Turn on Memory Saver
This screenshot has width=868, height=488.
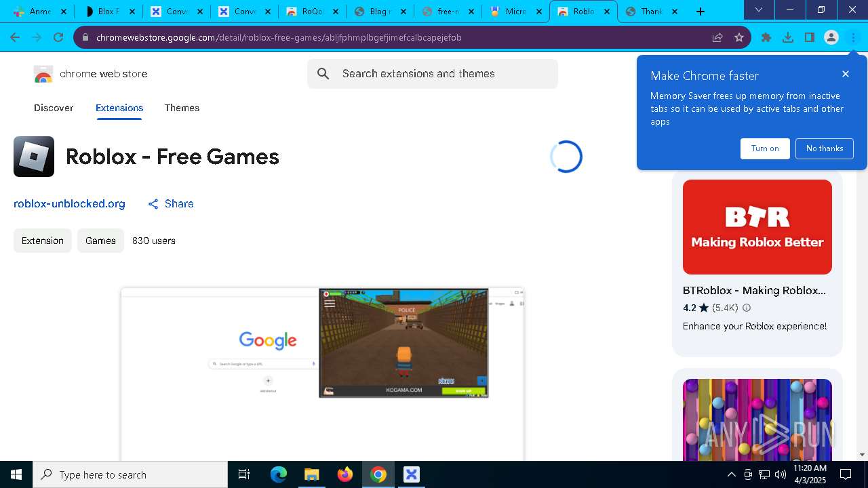point(765,148)
